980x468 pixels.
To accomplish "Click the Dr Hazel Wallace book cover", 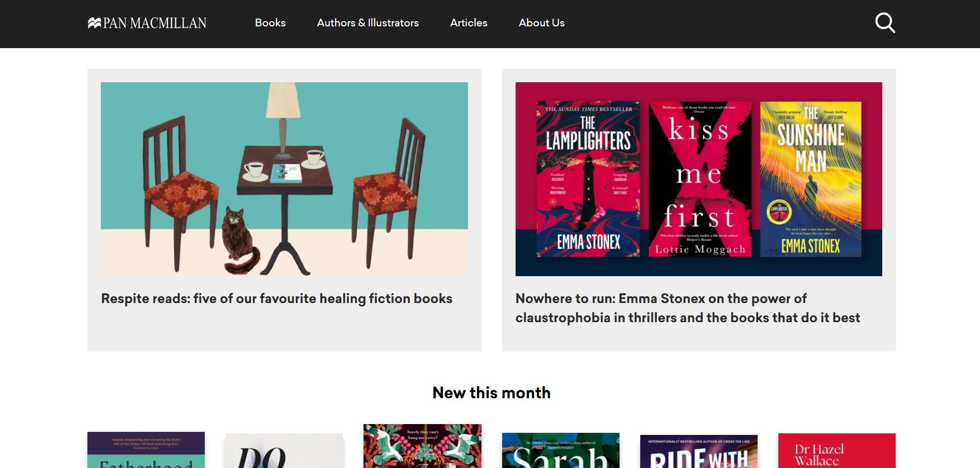I will 837,450.
